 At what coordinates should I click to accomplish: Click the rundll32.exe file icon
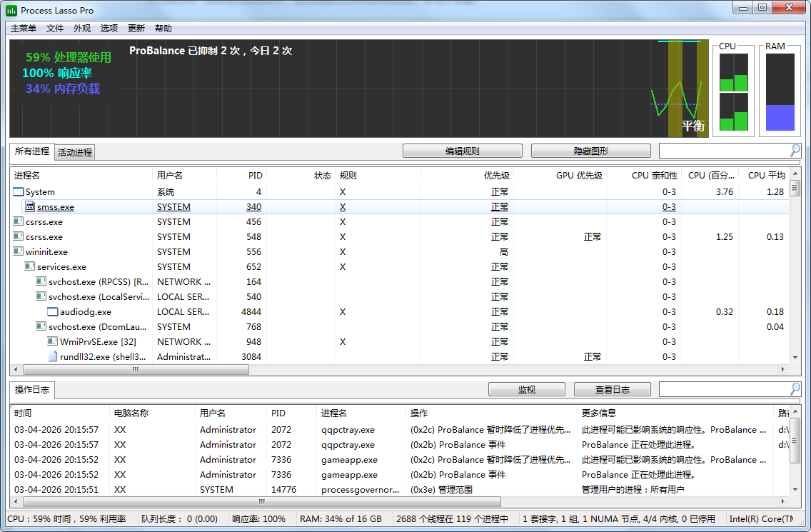pos(53,356)
